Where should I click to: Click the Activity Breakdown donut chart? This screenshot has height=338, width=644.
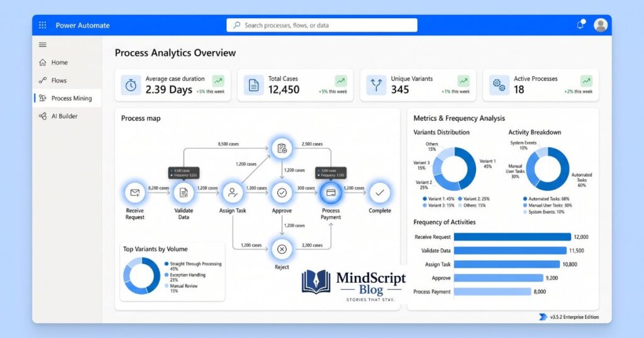(x=548, y=168)
